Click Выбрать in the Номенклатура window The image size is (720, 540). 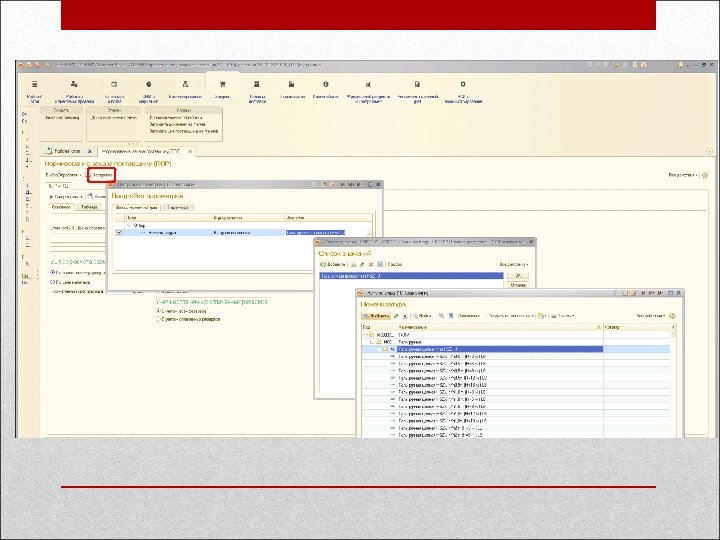(376, 316)
